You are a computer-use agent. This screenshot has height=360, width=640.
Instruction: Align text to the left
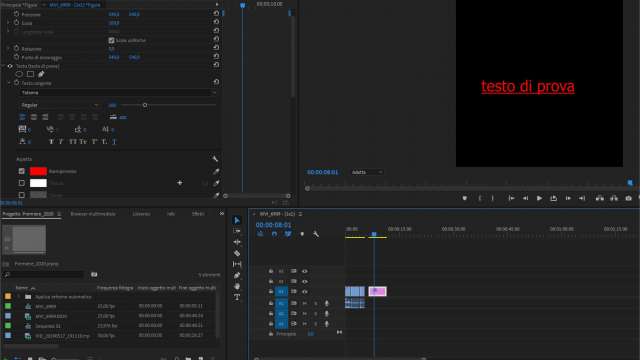[22, 117]
